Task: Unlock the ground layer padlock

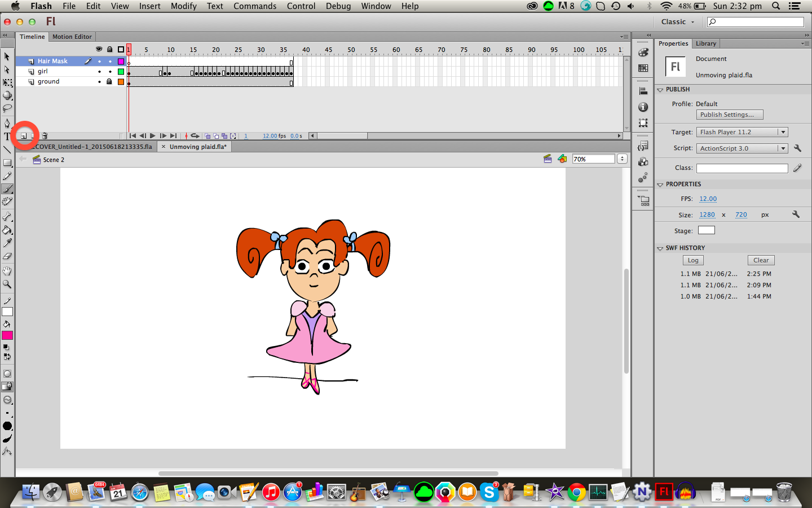Action: [x=109, y=82]
